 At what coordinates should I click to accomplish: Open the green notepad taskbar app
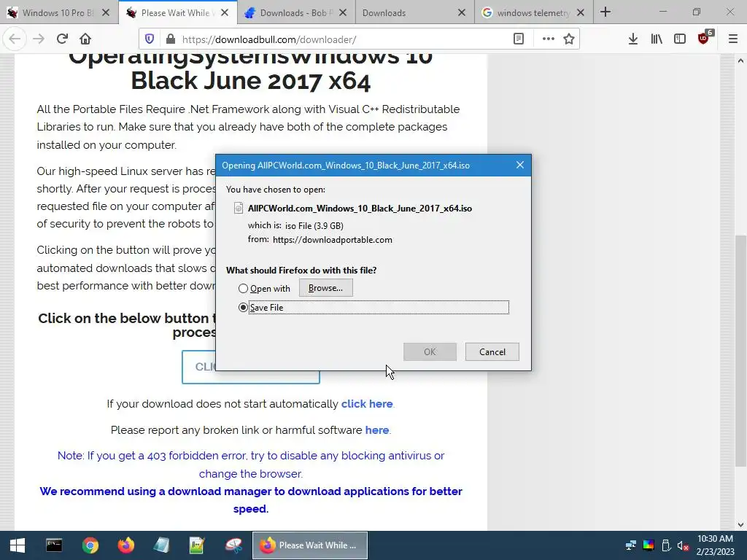pos(197,545)
